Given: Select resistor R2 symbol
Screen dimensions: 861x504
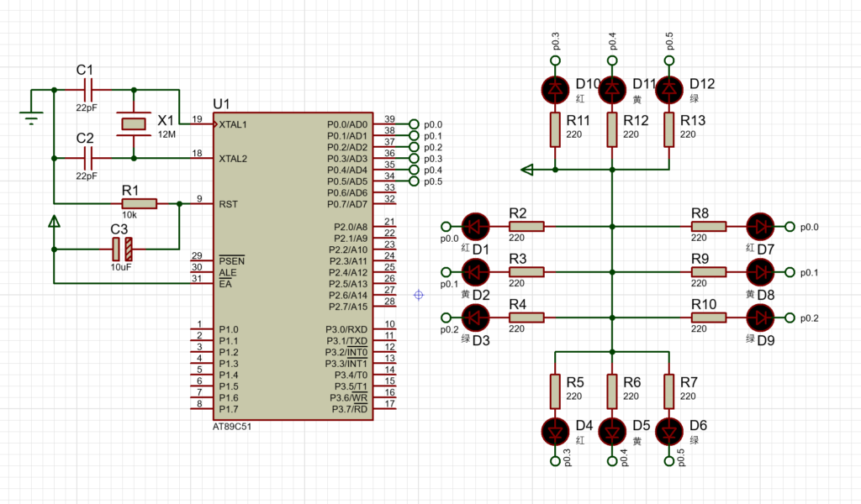Looking at the screenshot, I should click(526, 226).
